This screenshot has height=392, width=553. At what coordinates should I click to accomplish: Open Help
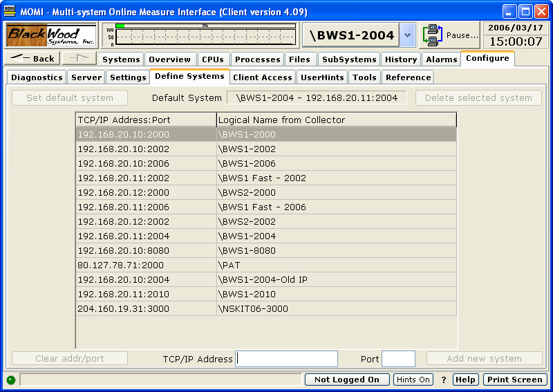pos(465,380)
